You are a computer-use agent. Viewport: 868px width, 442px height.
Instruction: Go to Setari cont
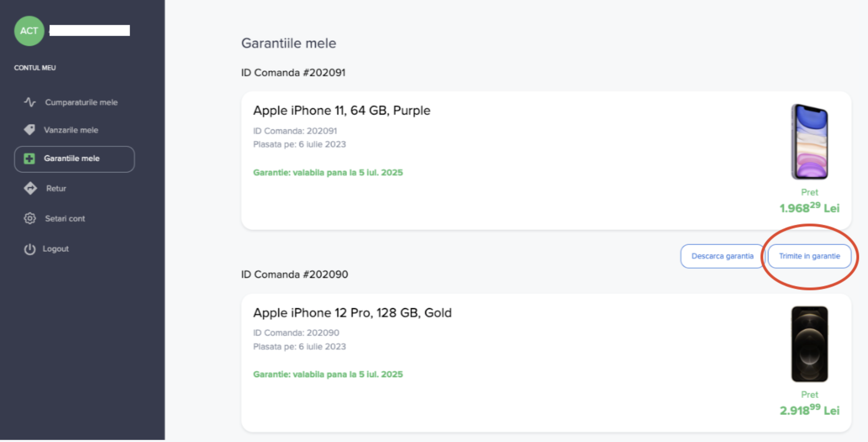point(65,219)
